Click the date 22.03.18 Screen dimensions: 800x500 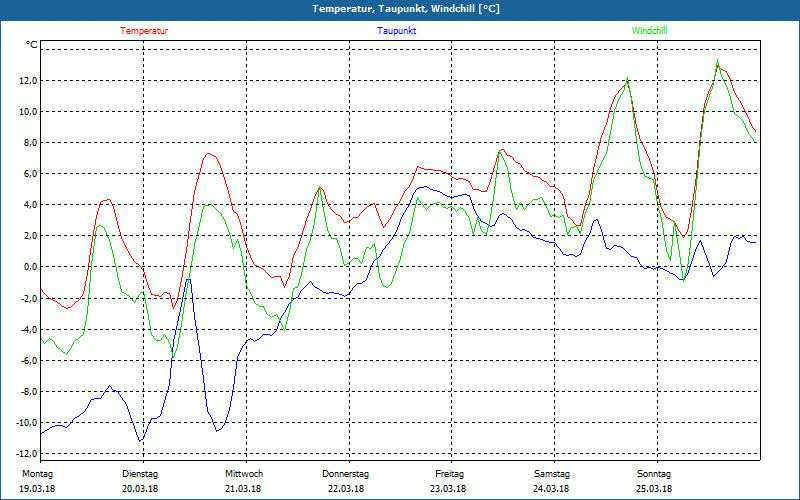click(346, 489)
